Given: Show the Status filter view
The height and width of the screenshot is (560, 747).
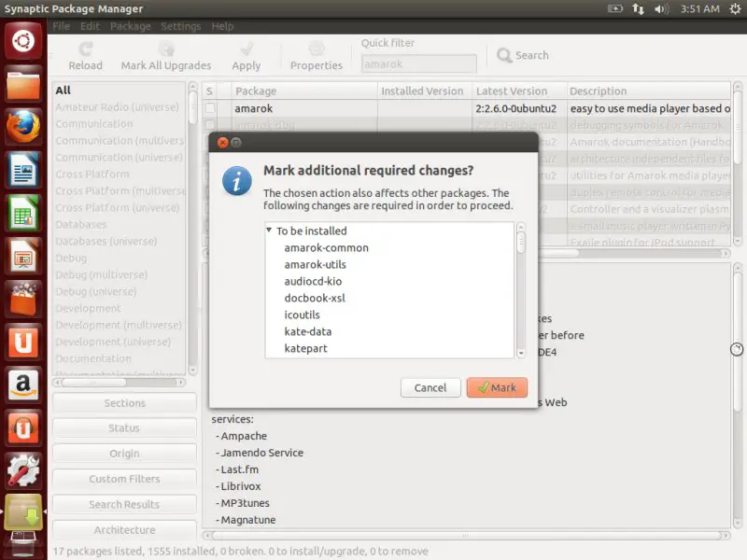Looking at the screenshot, I should (x=124, y=428).
